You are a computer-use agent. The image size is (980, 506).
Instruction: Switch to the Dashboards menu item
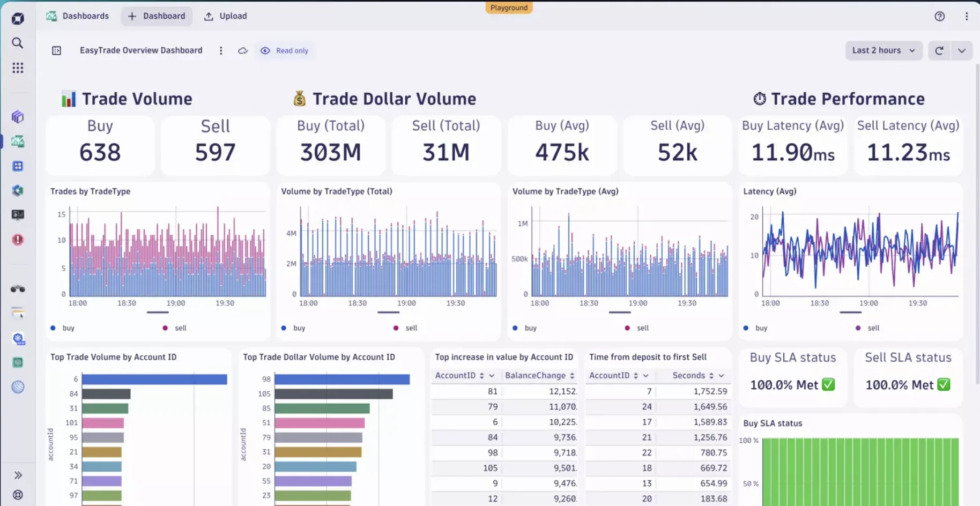77,16
